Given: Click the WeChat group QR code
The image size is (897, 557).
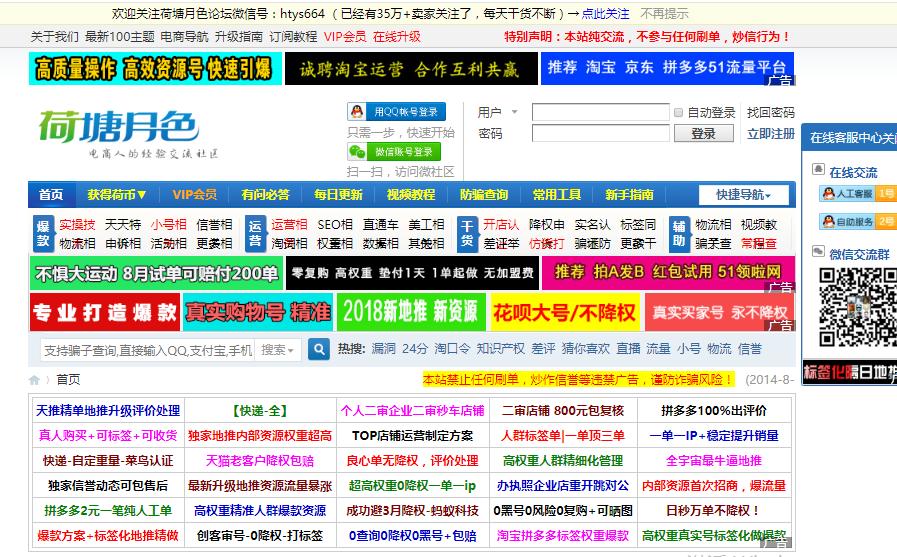Looking at the screenshot, I should pyautogui.click(x=856, y=308).
